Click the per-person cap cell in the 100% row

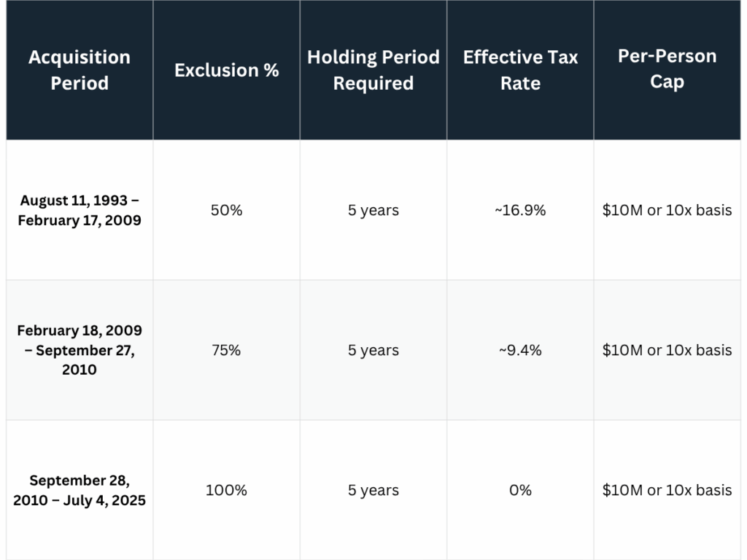pos(667,490)
